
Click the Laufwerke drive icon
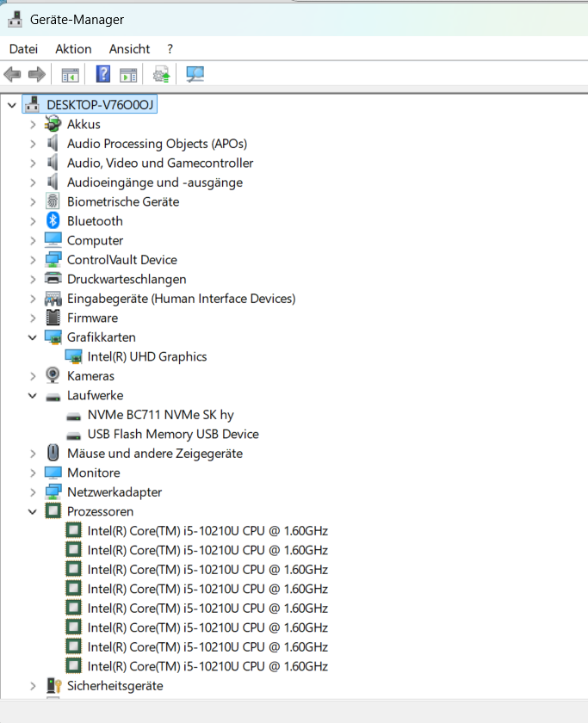coord(53,397)
